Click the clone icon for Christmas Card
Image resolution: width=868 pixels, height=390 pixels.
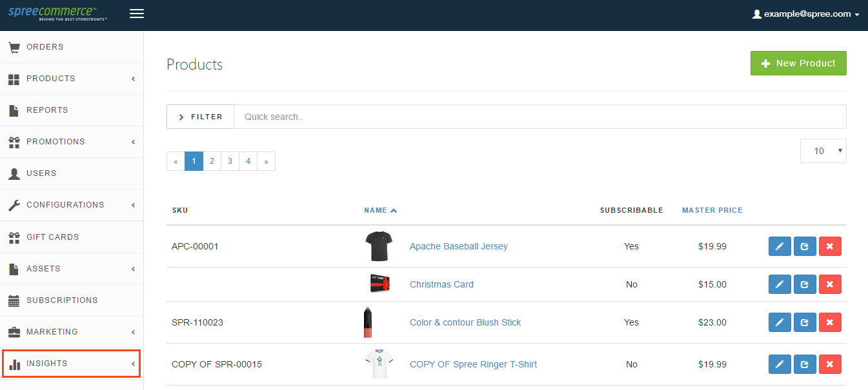point(805,284)
